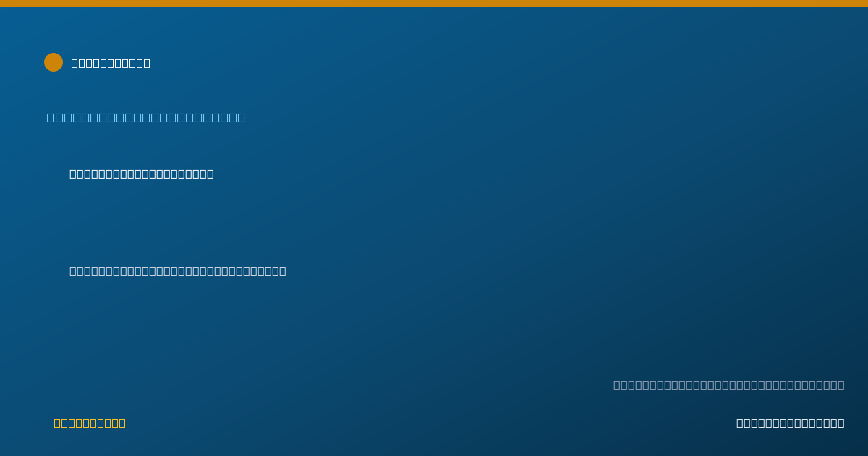Click first character of bold white line
Image resolution: width=868 pixels, height=456 pixels.
pos(73,174)
